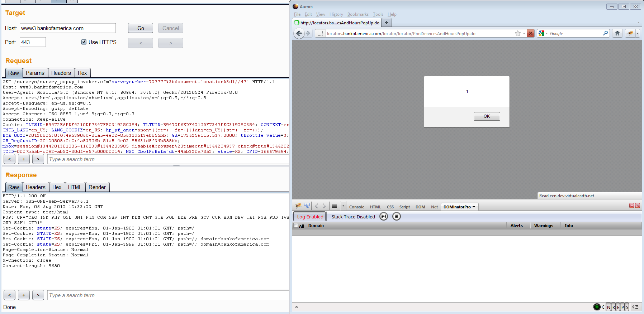Go forward in Firebug panel history
Viewport: 644px width, 314px height.
tap(325, 206)
